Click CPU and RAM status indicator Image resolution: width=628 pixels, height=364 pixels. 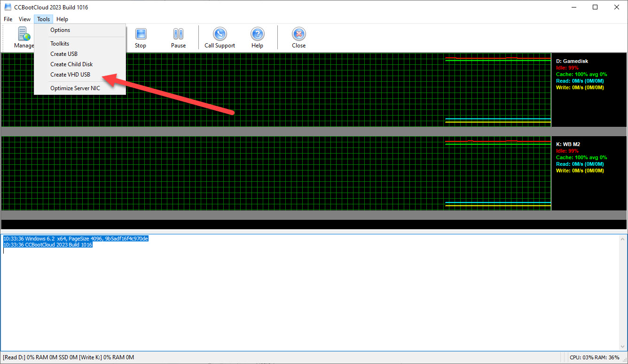click(594, 357)
